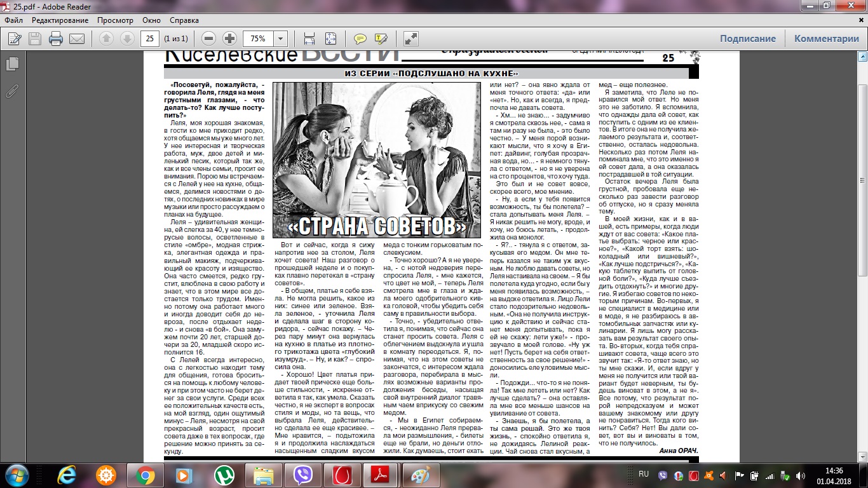Click the Save file floppy icon
This screenshot has width=868, height=488.
(x=35, y=39)
